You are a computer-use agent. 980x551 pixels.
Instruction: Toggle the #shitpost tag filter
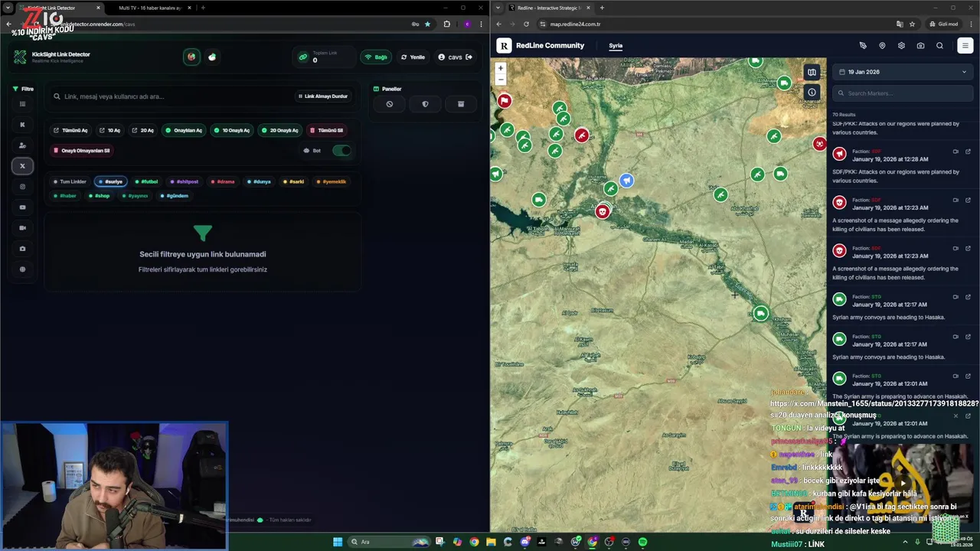185,181
